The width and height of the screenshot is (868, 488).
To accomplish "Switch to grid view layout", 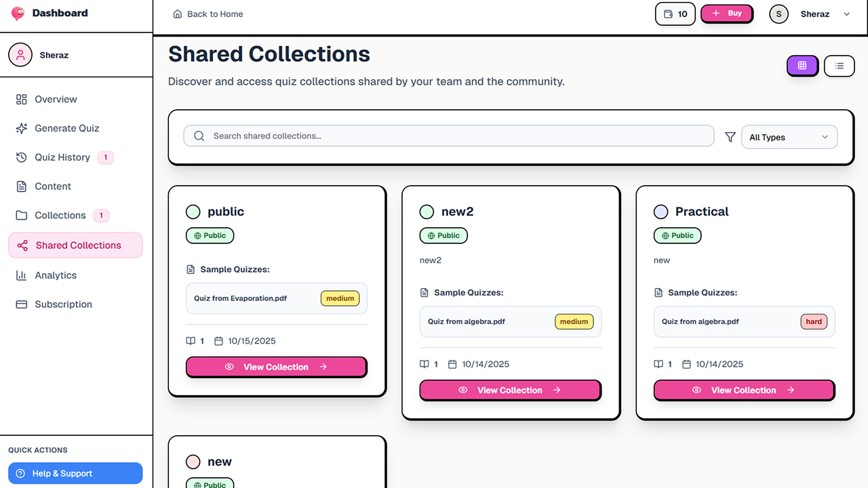I will tap(802, 66).
